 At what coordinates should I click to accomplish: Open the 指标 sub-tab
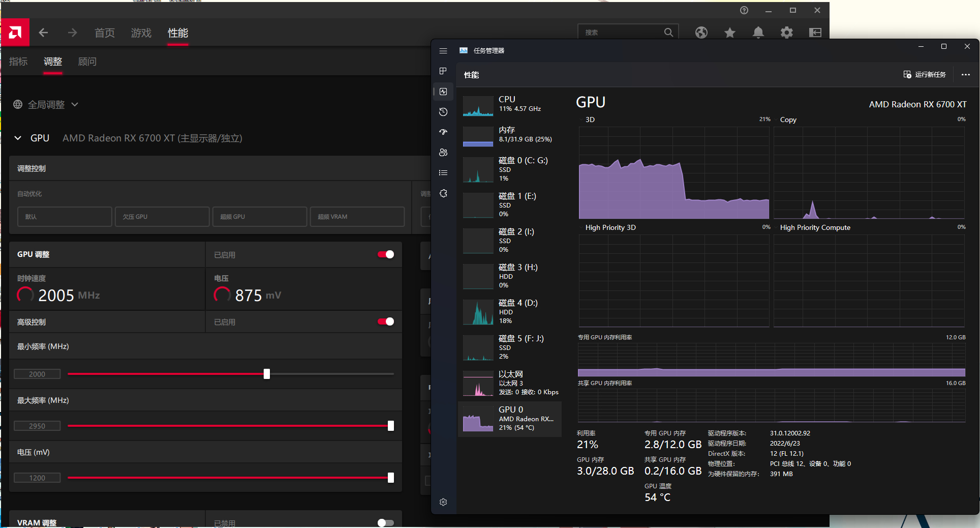(18, 62)
